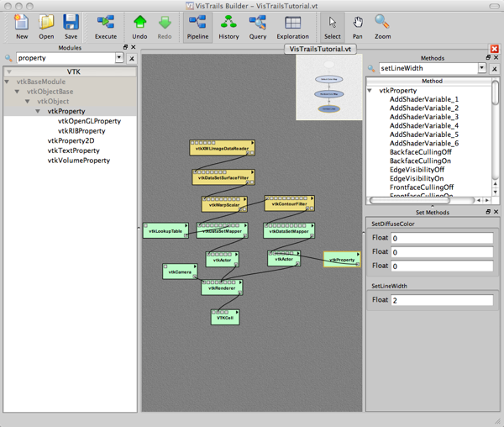The width and height of the screenshot is (504, 427).
Task: Select EdgeVisibilityOff method
Action: click(417, 170)
